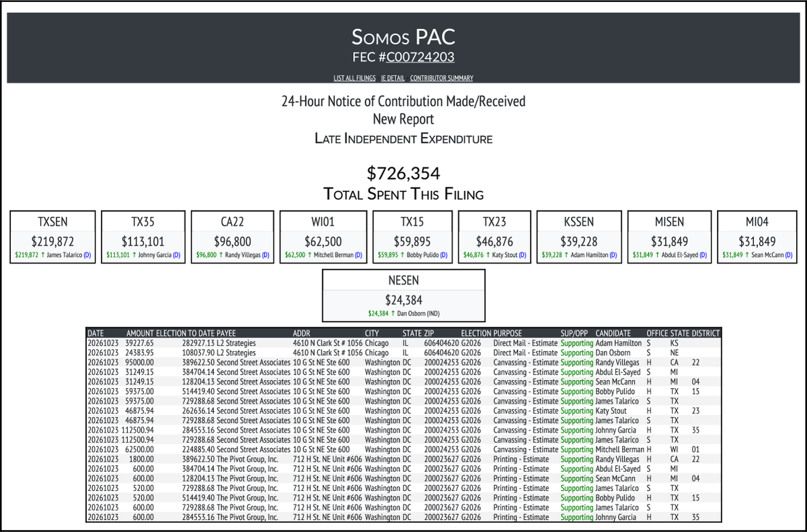Click the PURPOSE column header

click(507, 333)
